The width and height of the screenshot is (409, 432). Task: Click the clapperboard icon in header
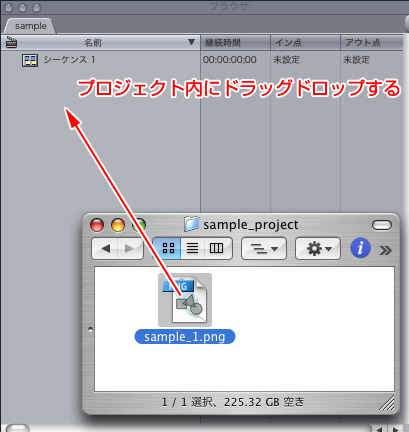[x=11, y=42]
